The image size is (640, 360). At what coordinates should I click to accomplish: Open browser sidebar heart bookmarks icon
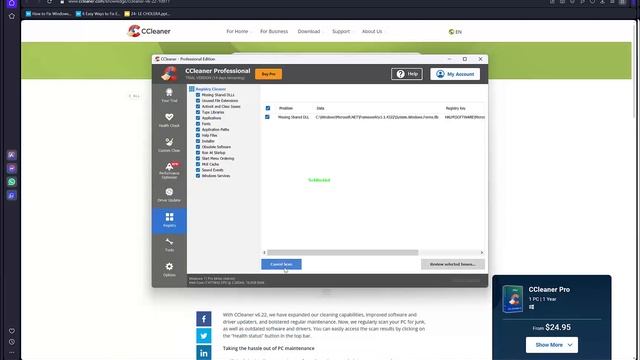[12, 331]
